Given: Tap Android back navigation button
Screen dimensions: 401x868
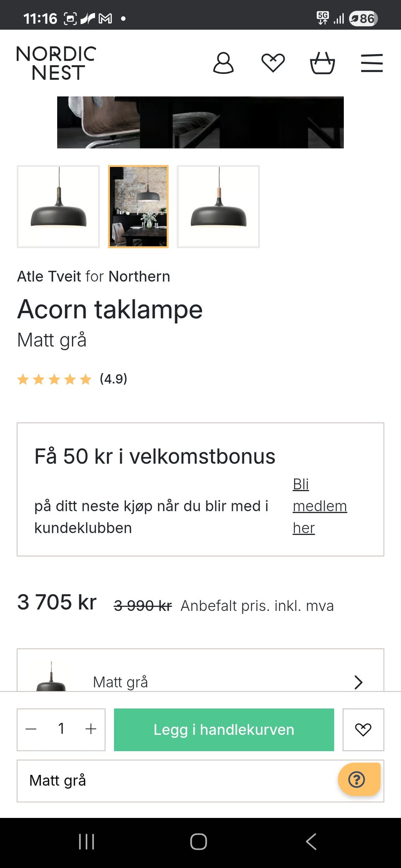Looking at the screenshot, I should [311, 842].
